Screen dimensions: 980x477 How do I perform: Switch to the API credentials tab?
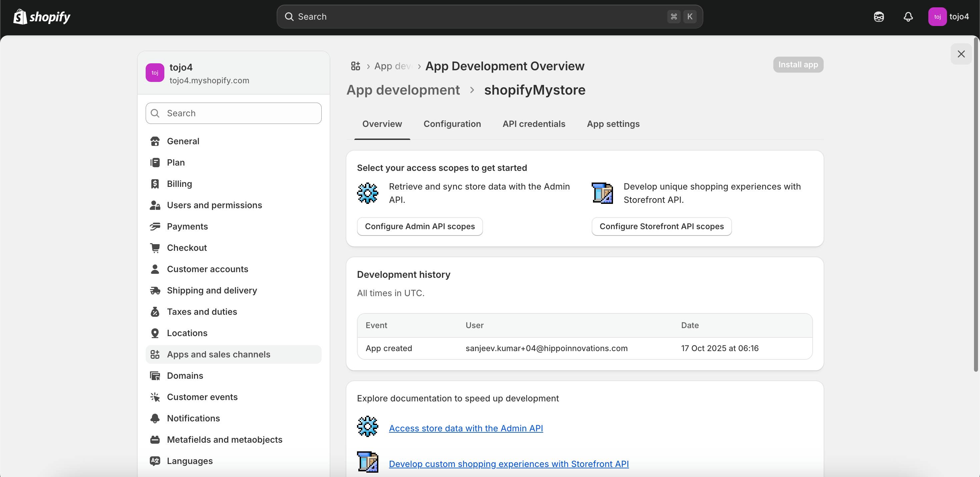click(534, 124)
